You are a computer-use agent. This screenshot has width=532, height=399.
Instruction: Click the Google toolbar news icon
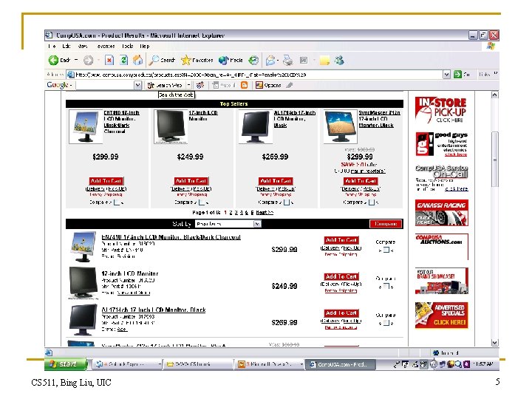point(200,85)
